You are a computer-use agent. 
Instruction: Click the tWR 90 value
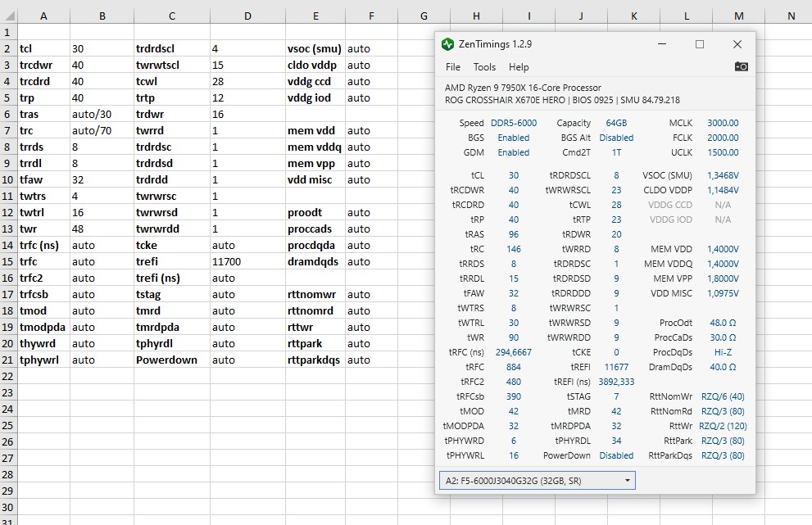click(514, 337)
